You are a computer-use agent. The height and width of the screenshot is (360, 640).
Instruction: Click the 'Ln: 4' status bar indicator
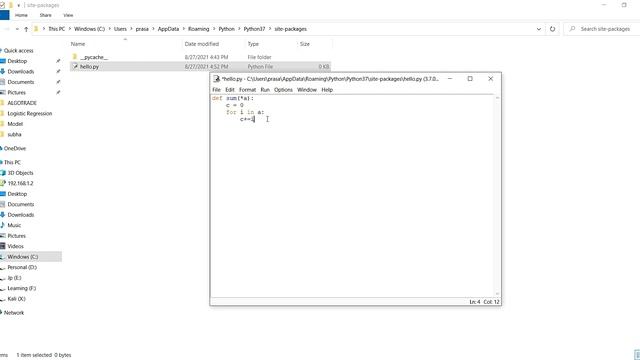475,302
